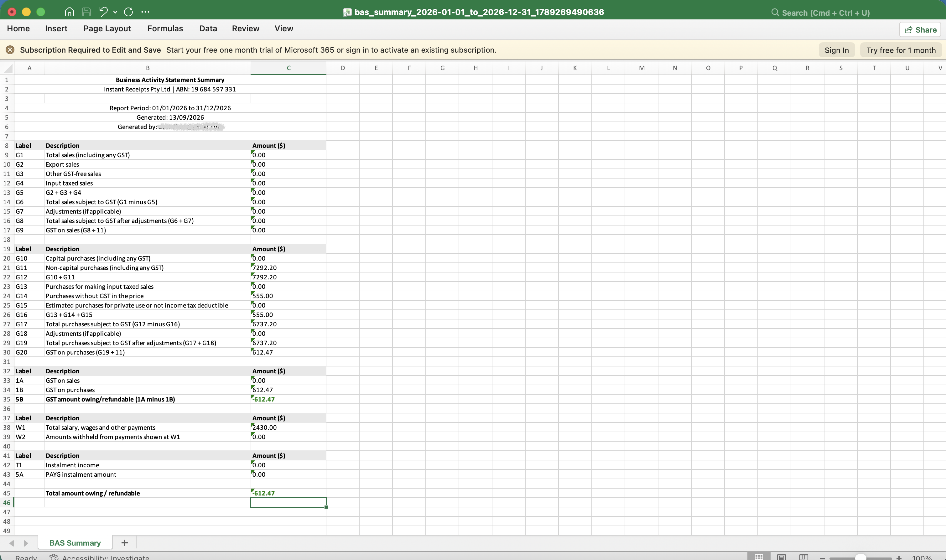The height and width of the screenshot is (560, 946).
Task: Click the G17 amount 6737.20
Action: [x=288, y=324]
